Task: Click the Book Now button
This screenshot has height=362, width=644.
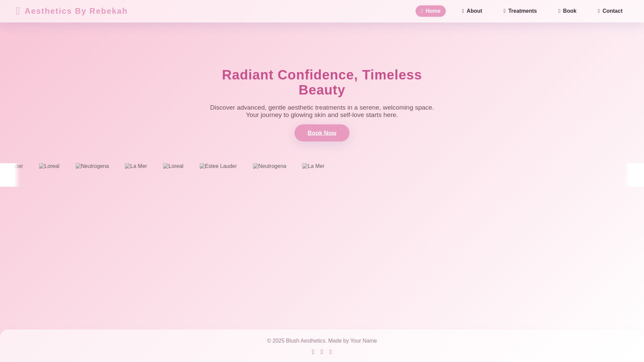Action: point(322,133)
